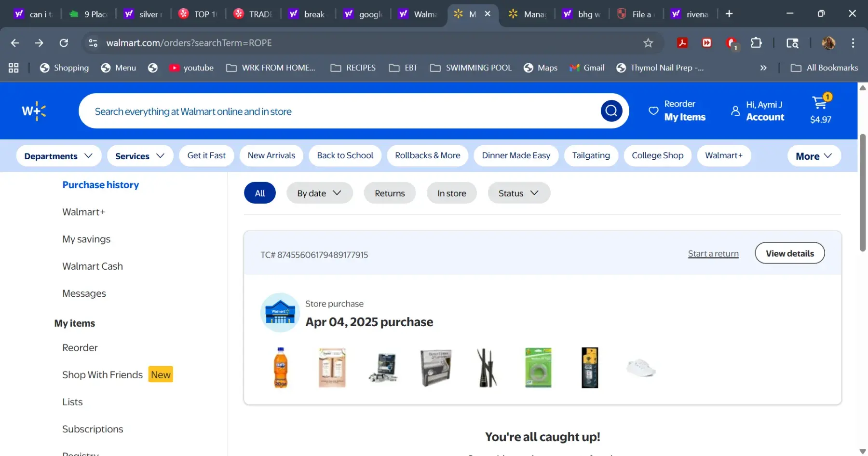Click the Adobe Acrobat extension icon
The image size is (868, 456).
click(682, 43)
